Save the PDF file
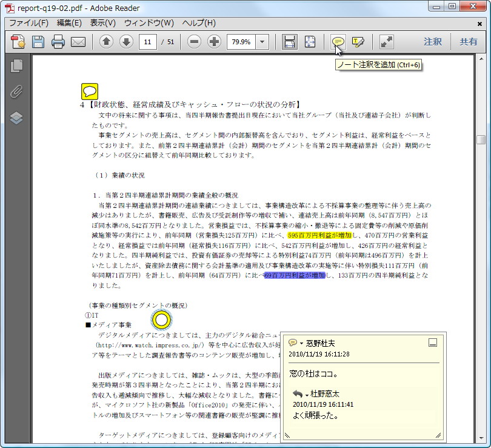This screenshot has height=448, width=491. [37, 42]
